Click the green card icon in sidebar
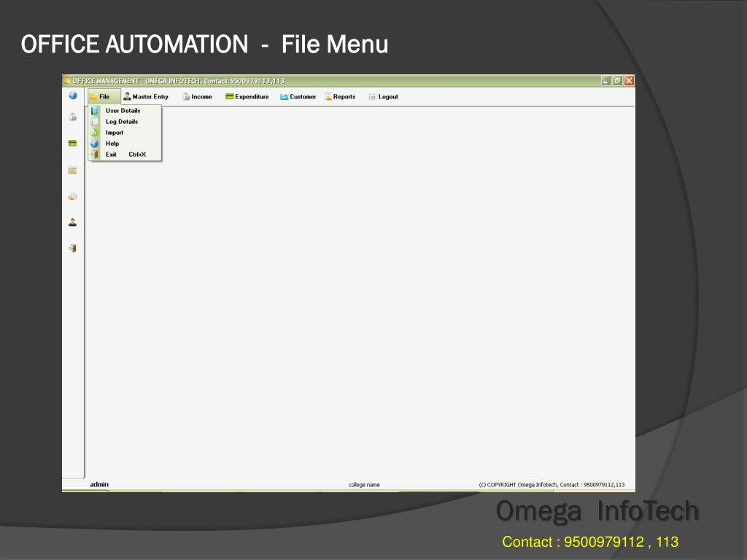The image size is (747, 560). click(72, 143)
